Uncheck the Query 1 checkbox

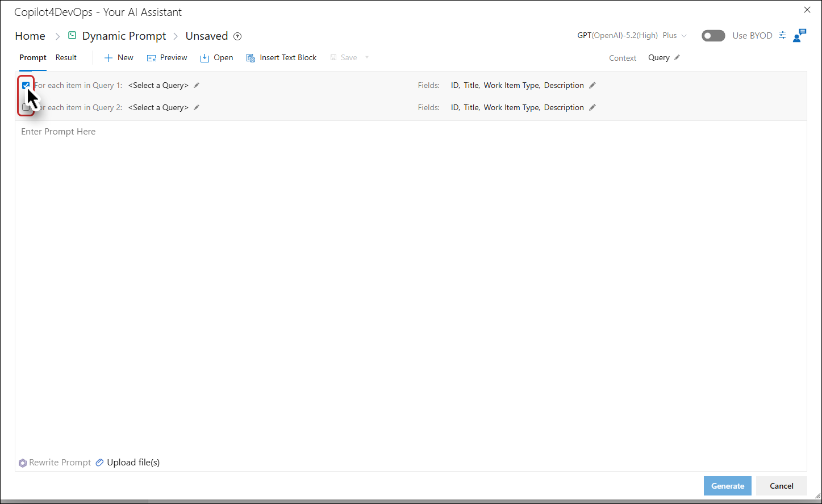(26, 85)
